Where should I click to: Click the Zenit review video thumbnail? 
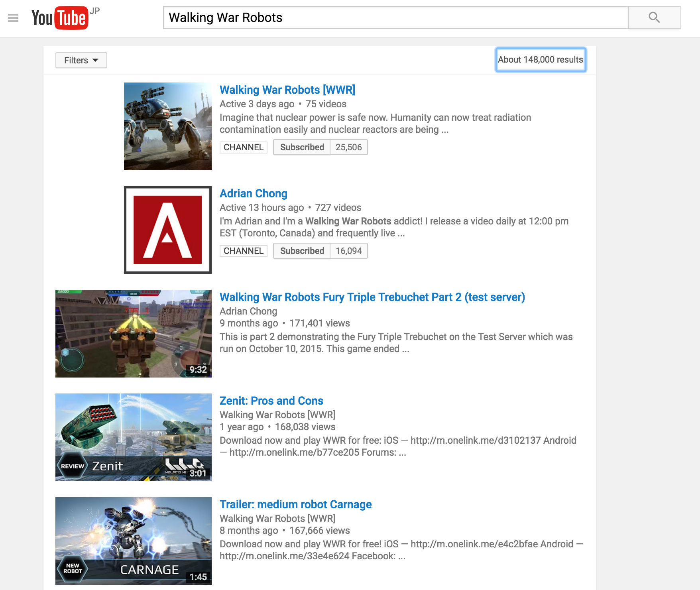[133, 437]
